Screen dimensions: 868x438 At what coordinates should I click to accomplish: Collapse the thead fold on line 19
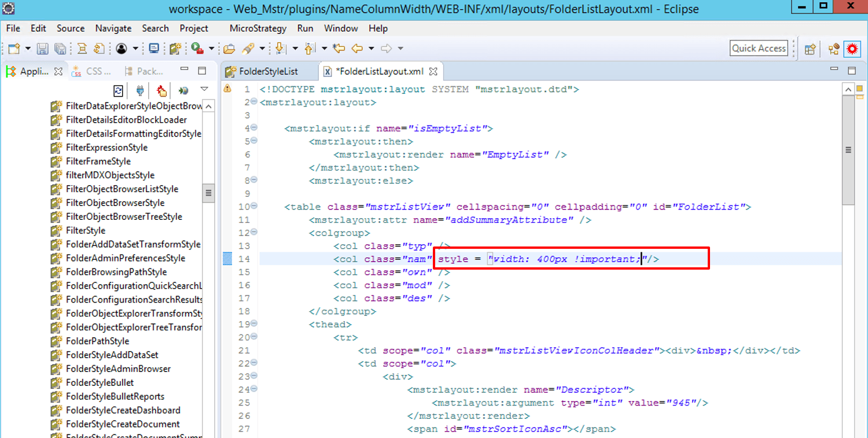point(255,324)
